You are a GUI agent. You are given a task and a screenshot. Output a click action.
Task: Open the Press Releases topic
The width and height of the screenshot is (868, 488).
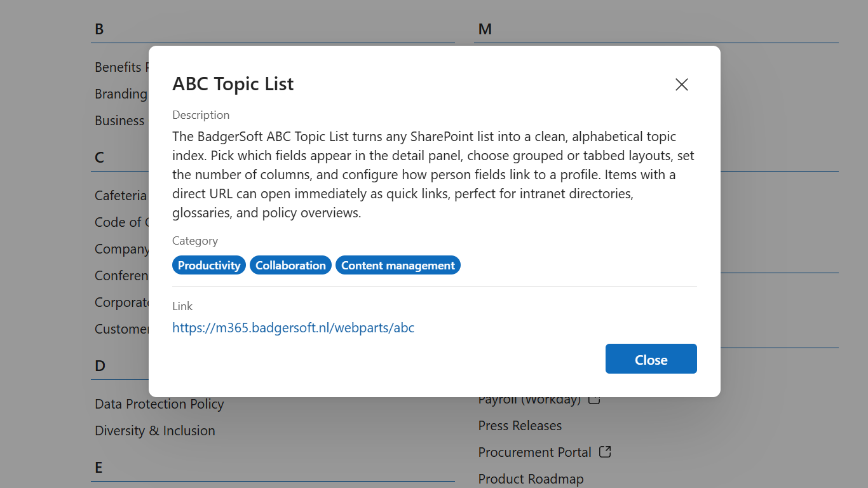pos(520,426)
